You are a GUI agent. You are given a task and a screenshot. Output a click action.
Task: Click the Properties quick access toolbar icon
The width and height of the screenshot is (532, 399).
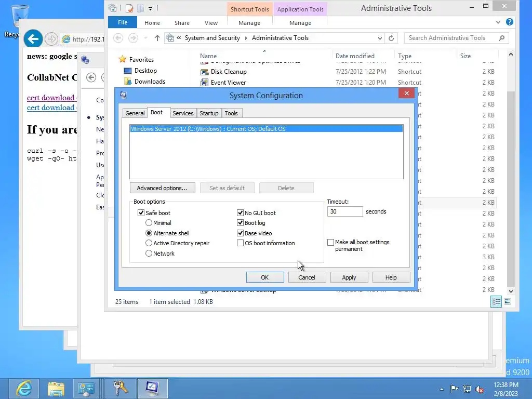[x=129, y=8]
